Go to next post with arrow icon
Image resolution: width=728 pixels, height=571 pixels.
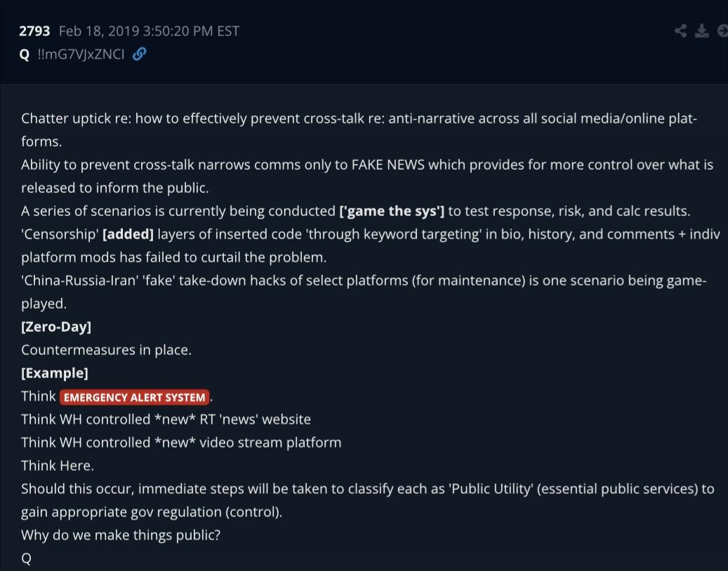[x=722, y=31]
